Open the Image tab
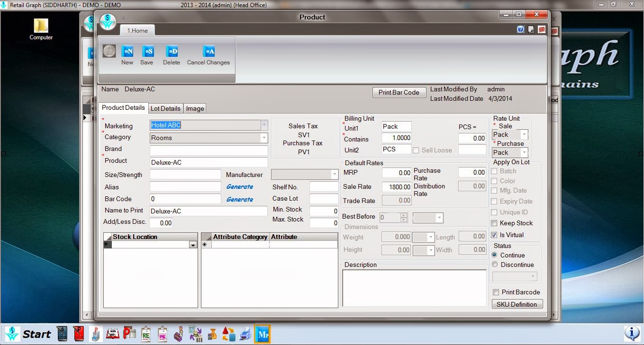The width and height of the screenshot is (644, 345). pyautogui.click(x=195, y=108)
